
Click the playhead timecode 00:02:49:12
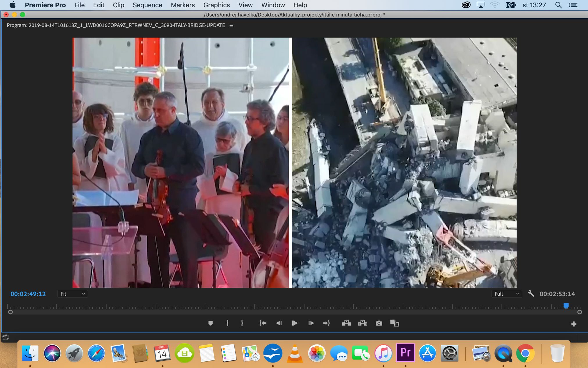28,294
